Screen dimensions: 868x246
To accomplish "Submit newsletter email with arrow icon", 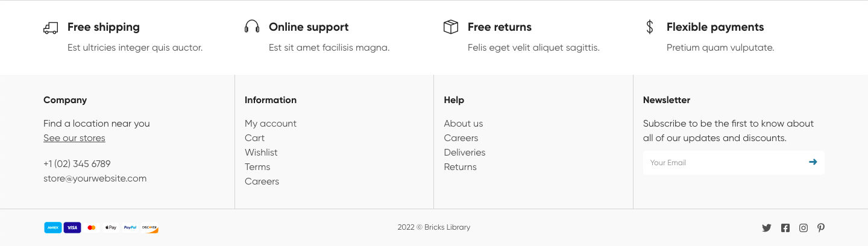I will [813, 162].
